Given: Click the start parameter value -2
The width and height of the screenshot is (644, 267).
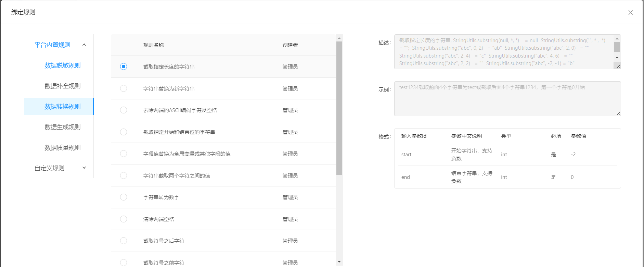Looking at the screenshot, I should point(573,155).
